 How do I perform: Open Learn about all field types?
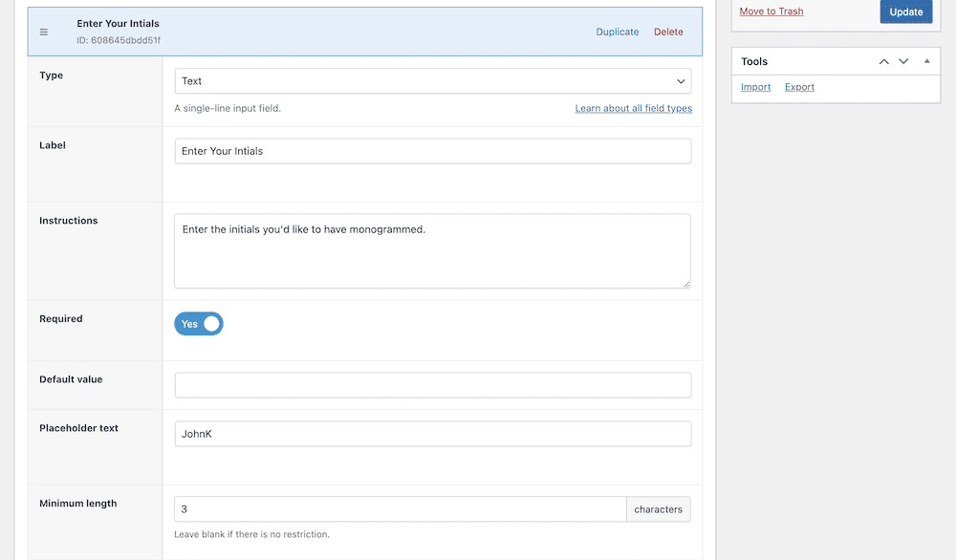tap(633, 108)
